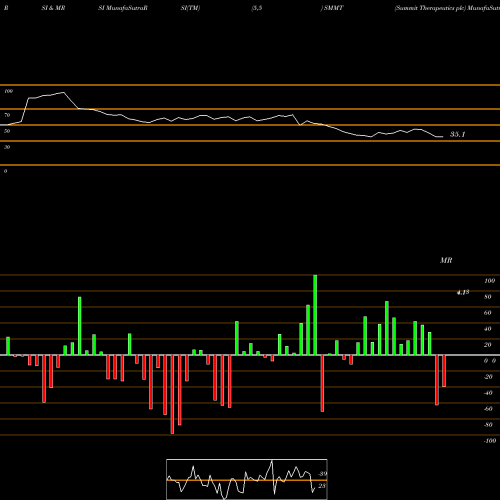Select the '(5,5' parameter text
The width and height of the screenshot is (500, 500).
(257, 8)
